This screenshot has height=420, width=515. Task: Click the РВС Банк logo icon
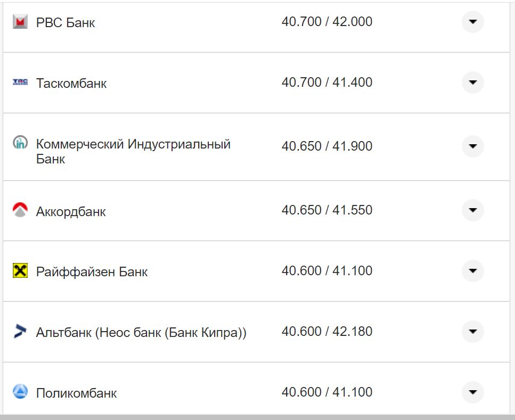tap(20, 22)
